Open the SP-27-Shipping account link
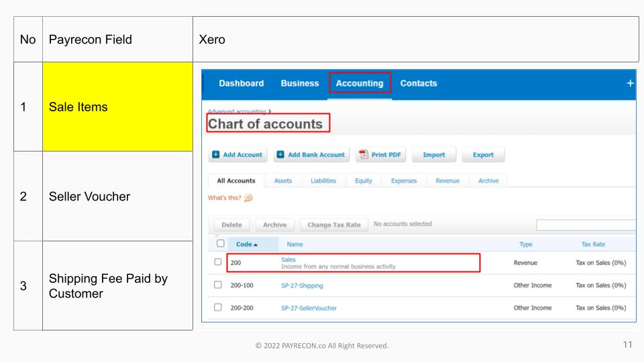 click(302, 286)
